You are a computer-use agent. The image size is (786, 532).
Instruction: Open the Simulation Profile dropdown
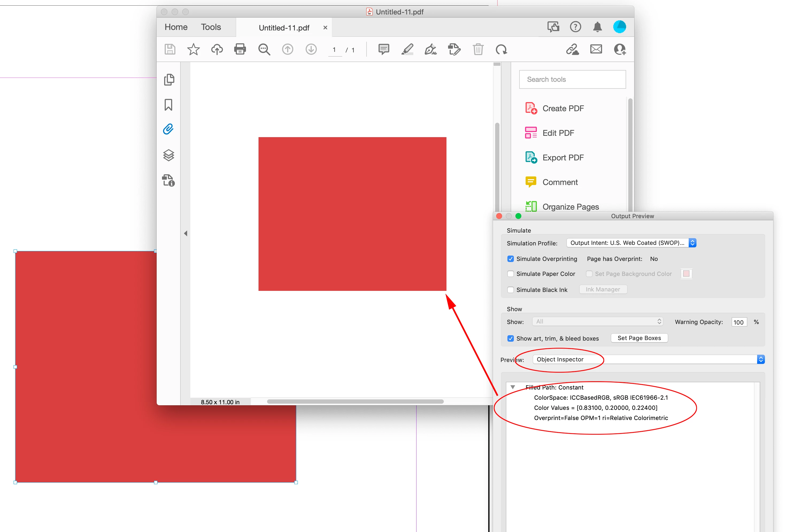tap(631, 243)
